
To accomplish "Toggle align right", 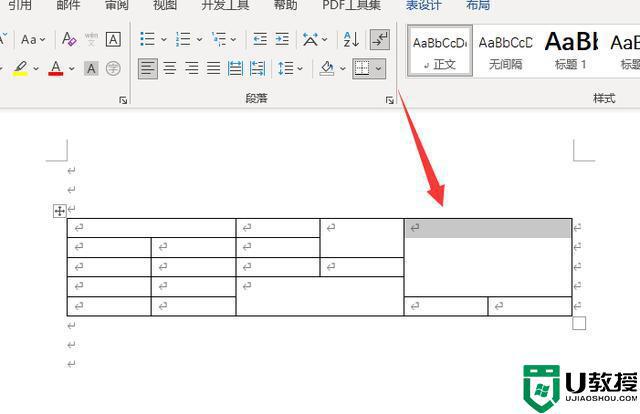I will [192, 69].
